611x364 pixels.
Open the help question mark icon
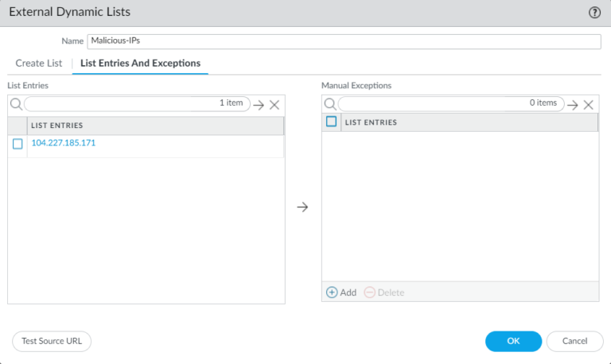coord(594,13)
